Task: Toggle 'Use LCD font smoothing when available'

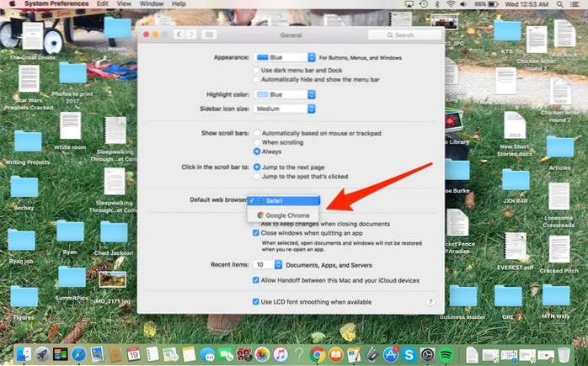Action: pyautogui.click(x=256, y=301)
